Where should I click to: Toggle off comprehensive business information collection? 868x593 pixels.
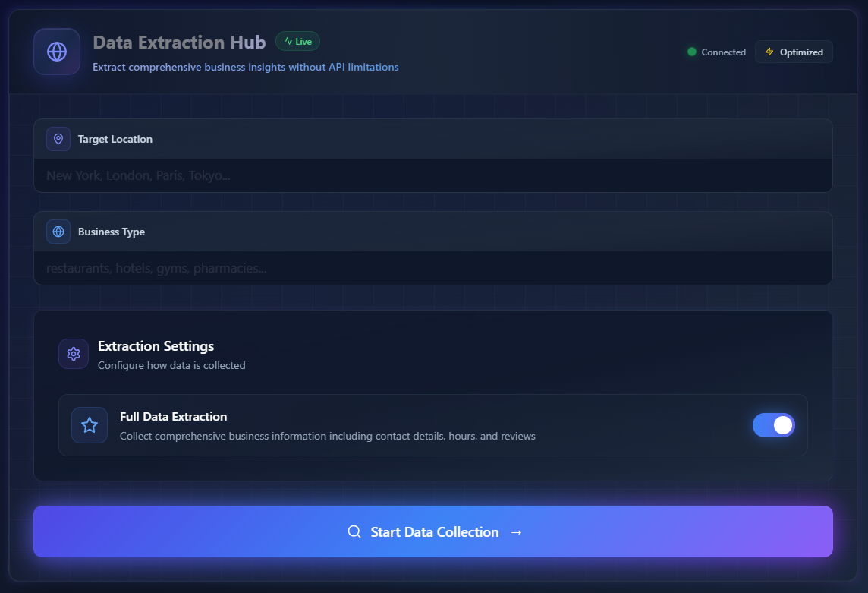[774, 425]
